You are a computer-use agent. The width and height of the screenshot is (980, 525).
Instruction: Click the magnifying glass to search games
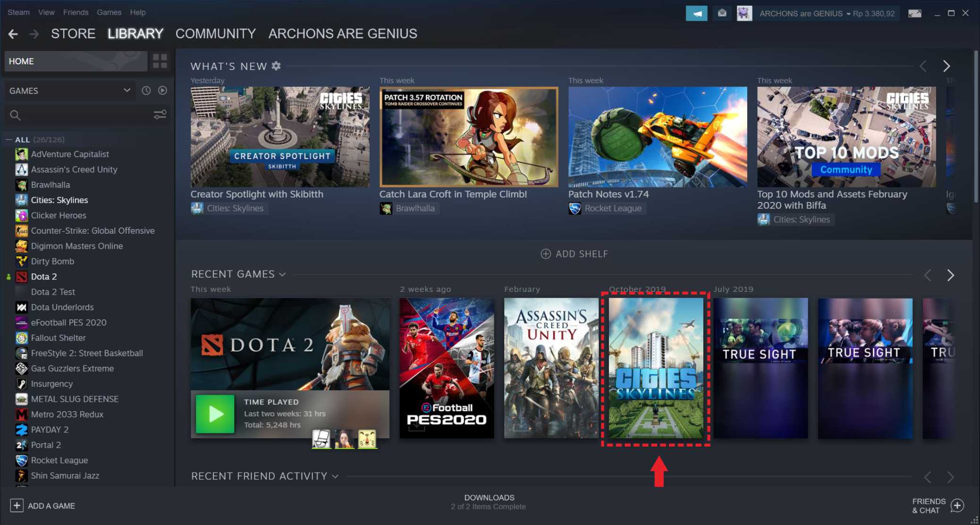tap(15, 115)
